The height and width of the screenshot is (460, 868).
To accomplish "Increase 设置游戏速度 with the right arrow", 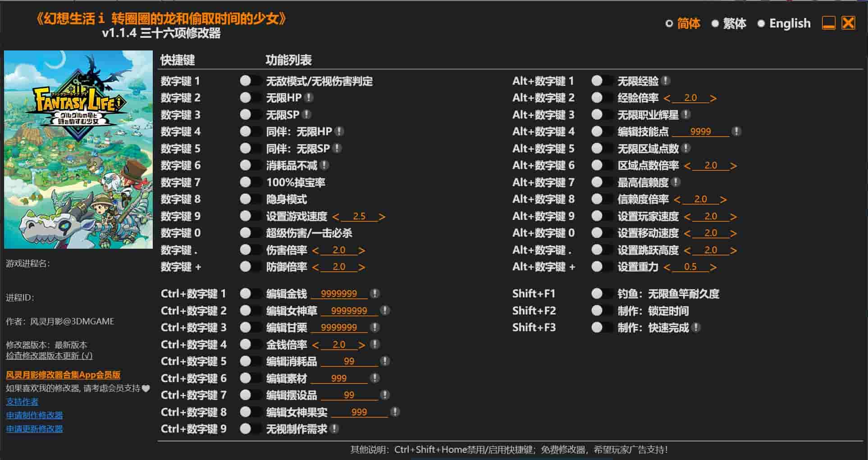I will 382,217.
